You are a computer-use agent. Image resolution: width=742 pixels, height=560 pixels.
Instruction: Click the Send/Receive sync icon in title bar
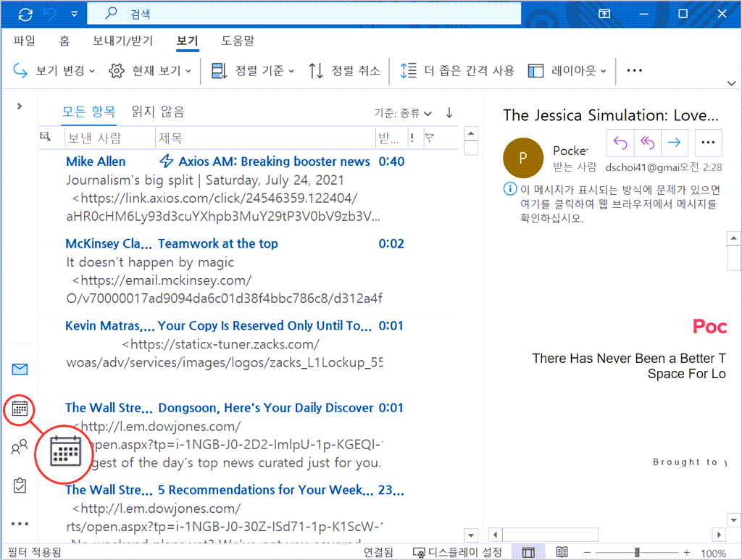pyautogui.click(x=25, y=14)
